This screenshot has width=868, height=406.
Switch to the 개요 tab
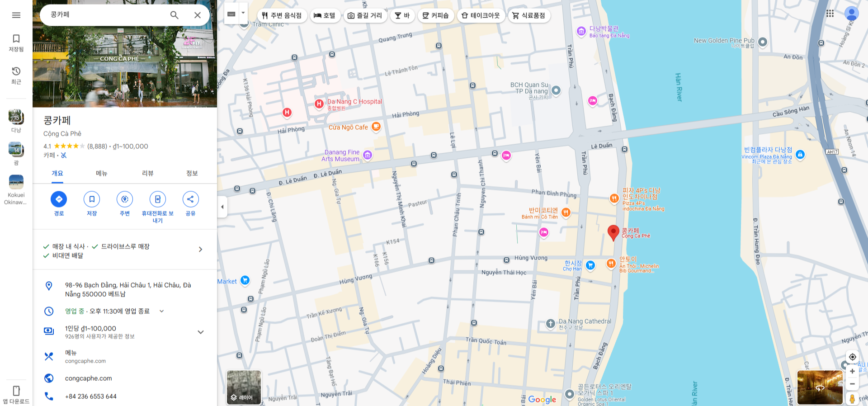tap(57, 174)
